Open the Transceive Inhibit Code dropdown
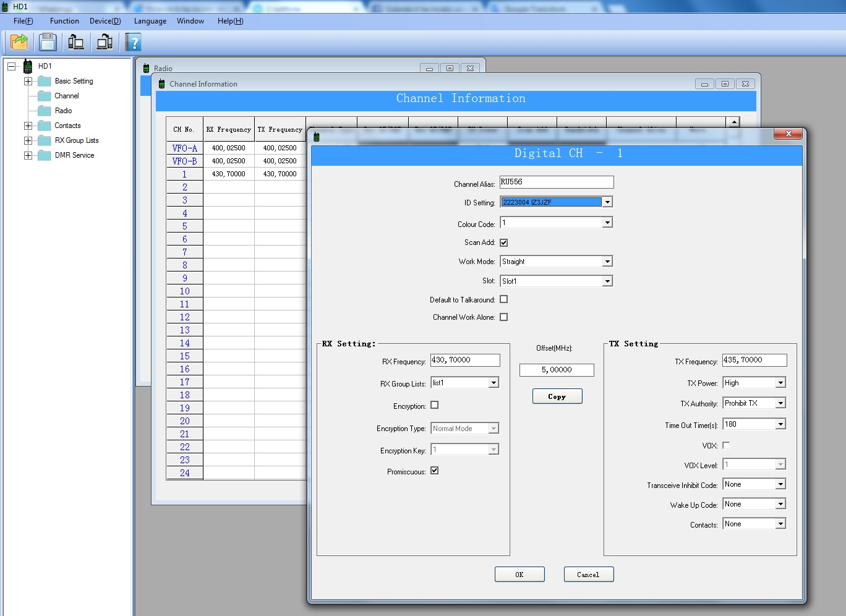This screenshot has height=616, width=846. [780, 484]
